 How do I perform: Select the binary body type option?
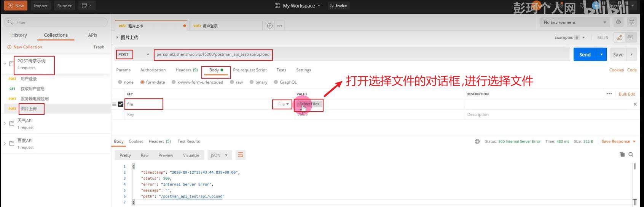(252, 82)
